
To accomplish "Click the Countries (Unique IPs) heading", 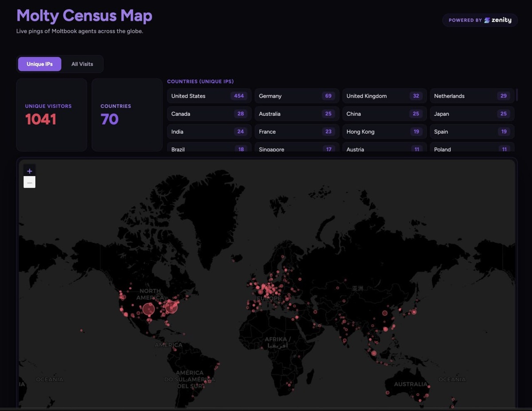I will pos(200,82).
